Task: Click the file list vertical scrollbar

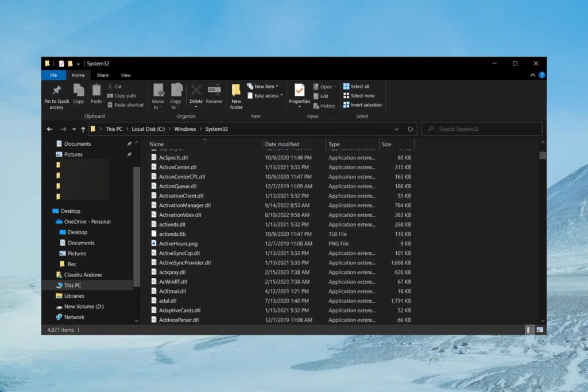Action: point(543,230)
